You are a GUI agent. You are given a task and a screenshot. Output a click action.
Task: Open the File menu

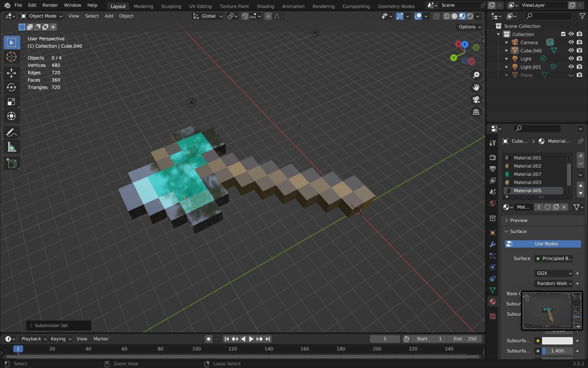[x=18, y=5]
